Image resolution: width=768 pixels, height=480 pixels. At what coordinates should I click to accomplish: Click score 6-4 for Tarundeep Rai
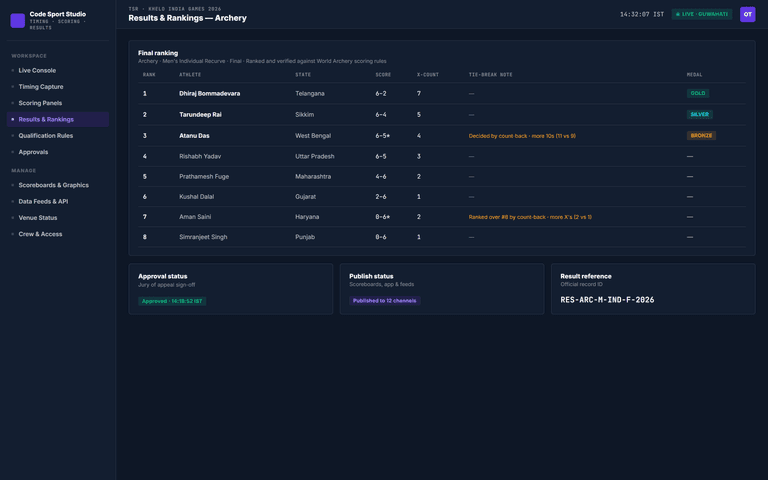(381, 115)
